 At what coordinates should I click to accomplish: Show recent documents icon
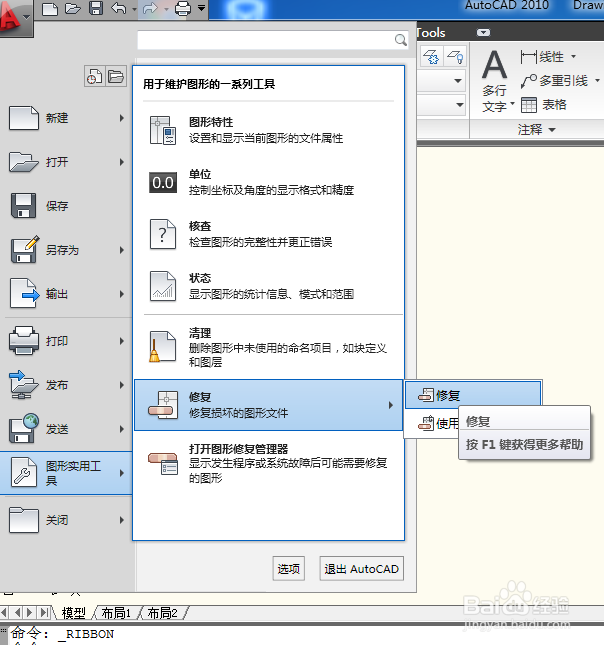[95, 76]
